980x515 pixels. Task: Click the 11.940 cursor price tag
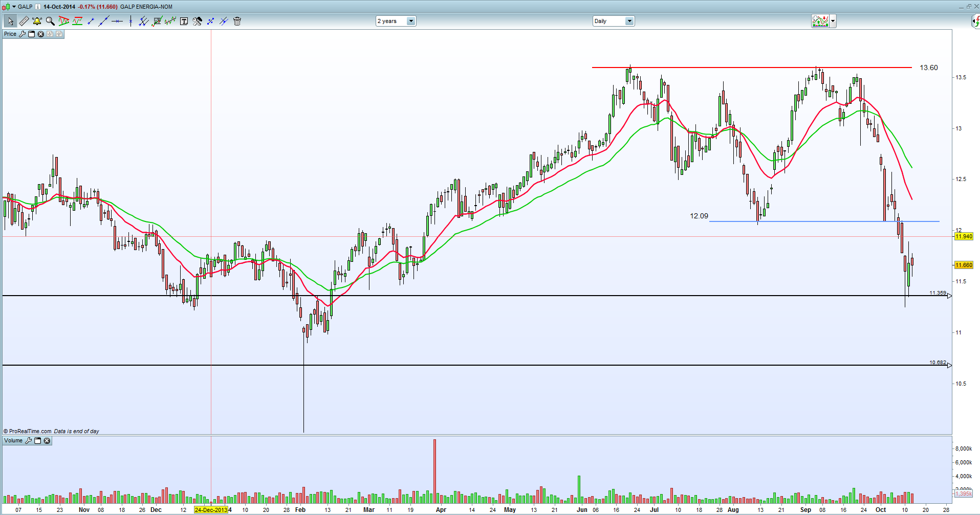tap(964, 236)
